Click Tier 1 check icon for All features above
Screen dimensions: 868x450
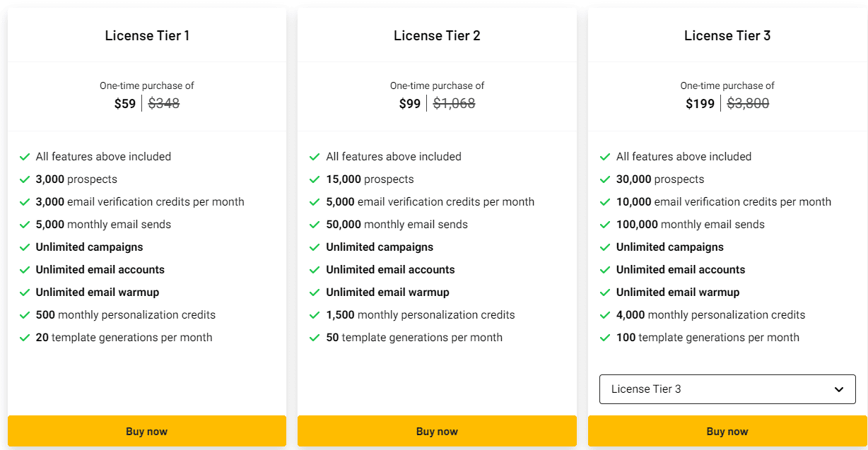(x=25, y=157)
